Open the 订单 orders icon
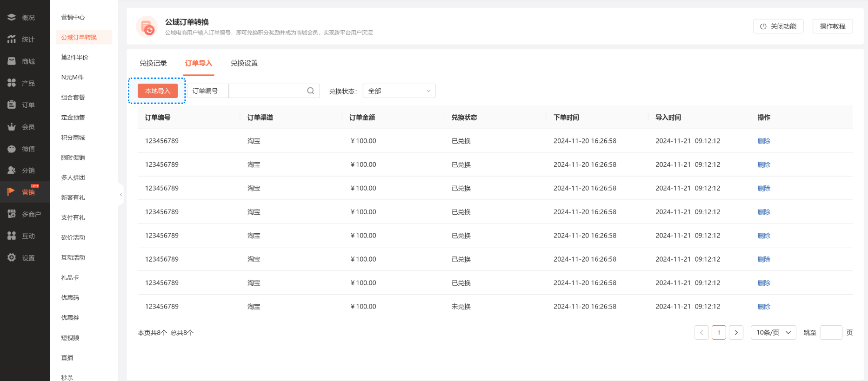The image size is (868, 381). click(12, 105)
